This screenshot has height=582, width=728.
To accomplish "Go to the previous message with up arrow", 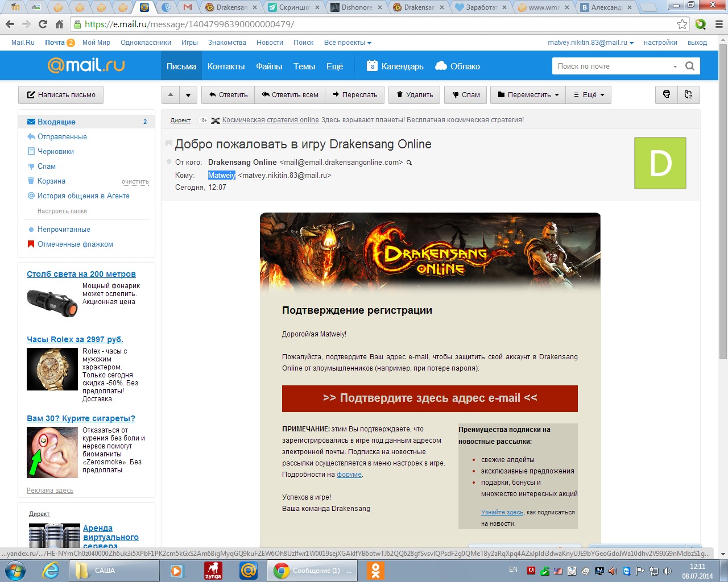I will pyautogui.click(x=171, y=95).
